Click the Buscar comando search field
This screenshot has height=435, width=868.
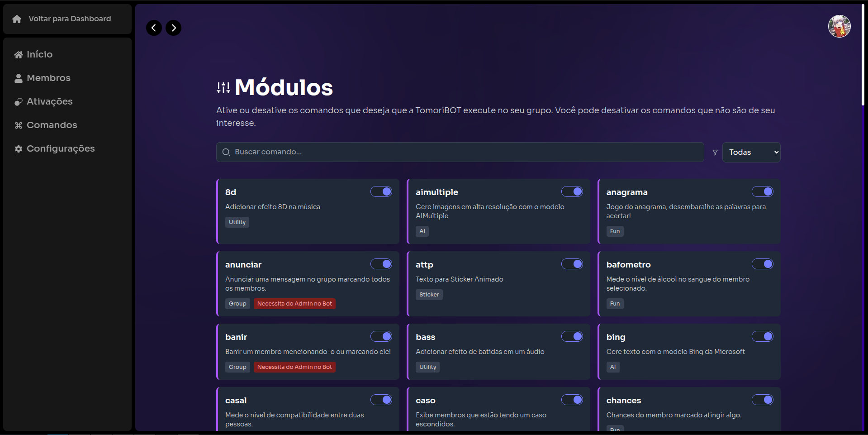tap(460, 152)
